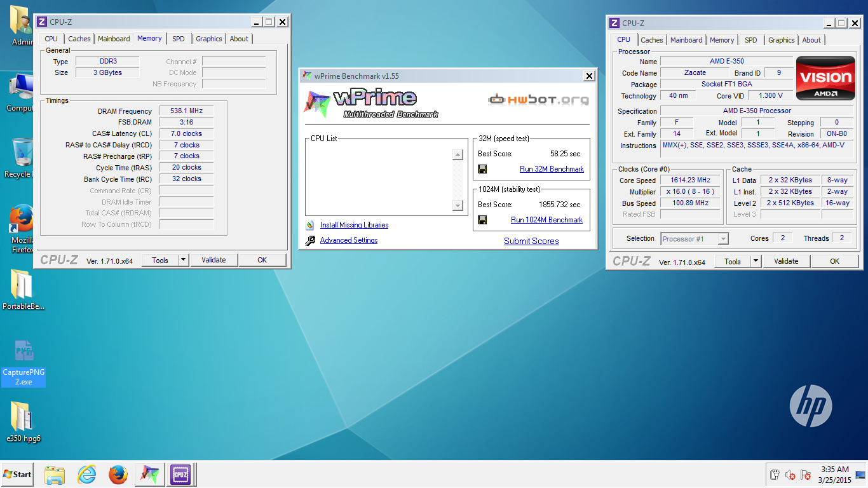Switch to the Memory tab in the right CPU-Z window
This screenshot has width=868, height=488.
click(x=722, y=40)
